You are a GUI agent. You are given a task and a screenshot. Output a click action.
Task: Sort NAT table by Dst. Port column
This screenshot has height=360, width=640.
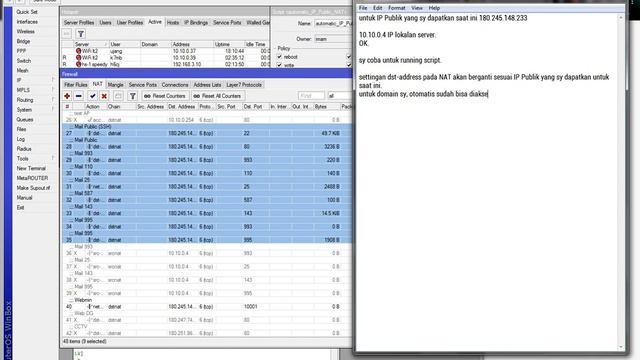pyautogui.click(x=255, y=107)
